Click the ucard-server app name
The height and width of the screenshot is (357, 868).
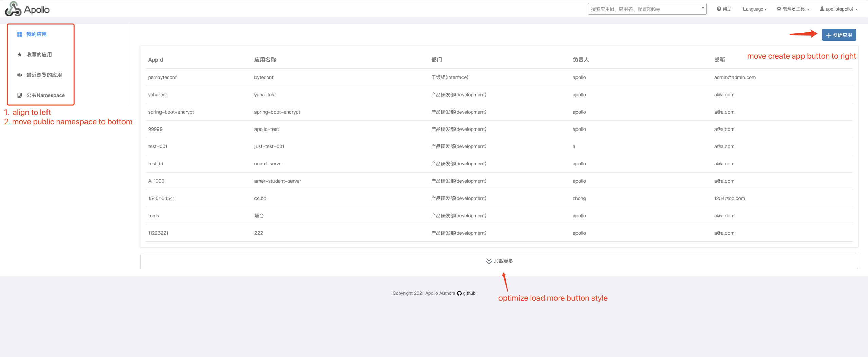coord(268,164)
